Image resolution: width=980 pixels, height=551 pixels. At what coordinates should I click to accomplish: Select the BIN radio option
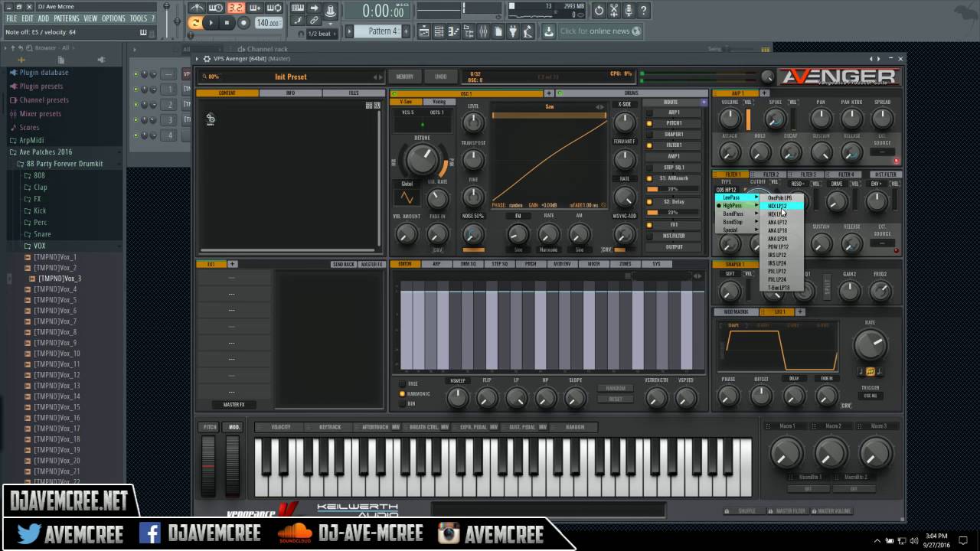402,403
